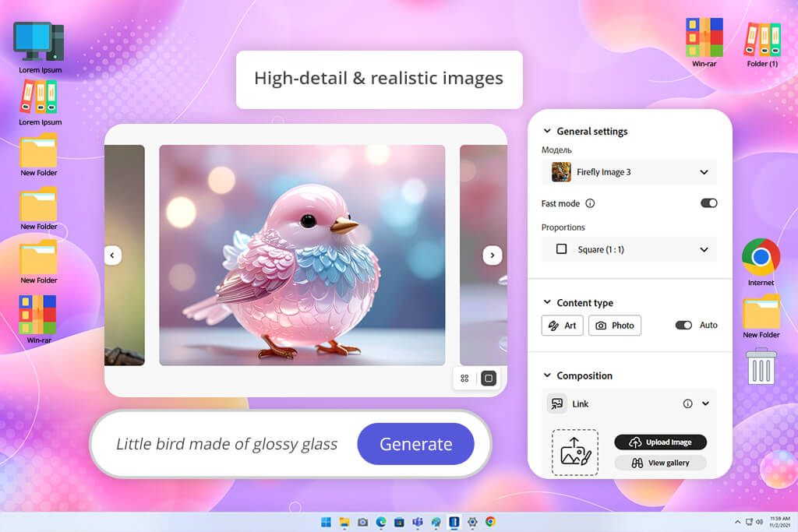This screenshot has width=798, height=532.
Task: Expand the Link chevron in Composition
Action: [x=706, y=403]
